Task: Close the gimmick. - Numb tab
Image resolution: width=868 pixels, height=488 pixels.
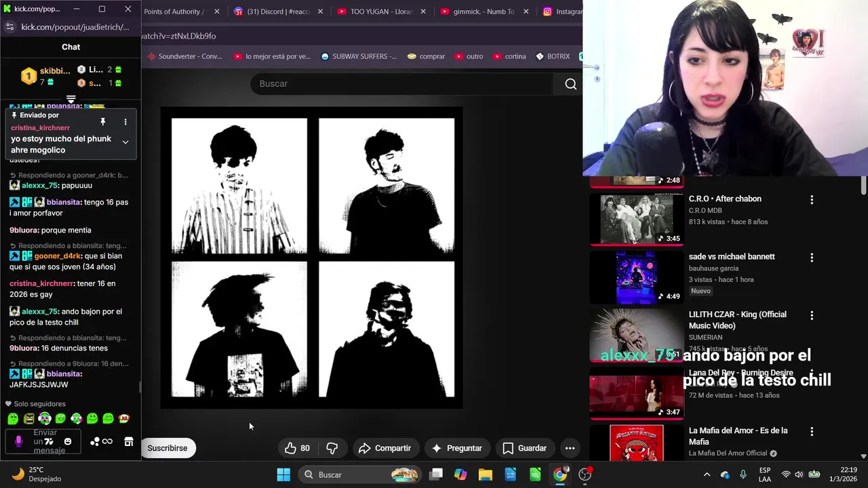Action: point(526,12)
